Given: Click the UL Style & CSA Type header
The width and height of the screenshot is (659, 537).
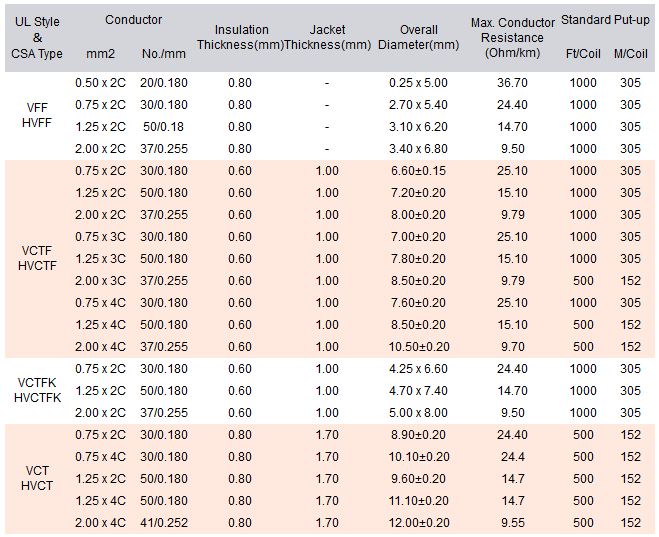Looking at the screenshot, I should coord(37,38).
